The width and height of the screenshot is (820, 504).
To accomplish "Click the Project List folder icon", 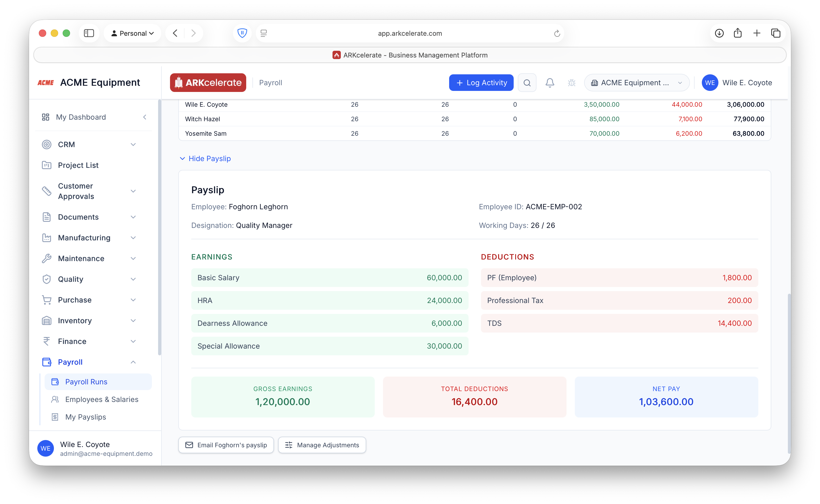I will [x=47, y=165].
